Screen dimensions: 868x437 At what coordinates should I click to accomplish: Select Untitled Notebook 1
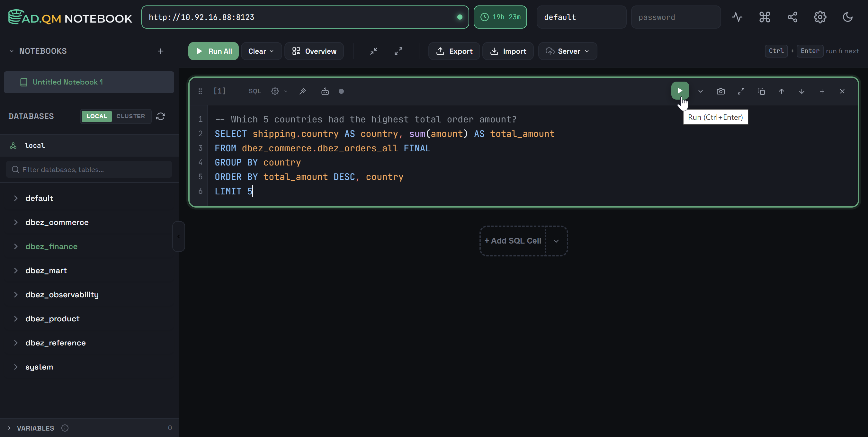(x=89, y=82)
